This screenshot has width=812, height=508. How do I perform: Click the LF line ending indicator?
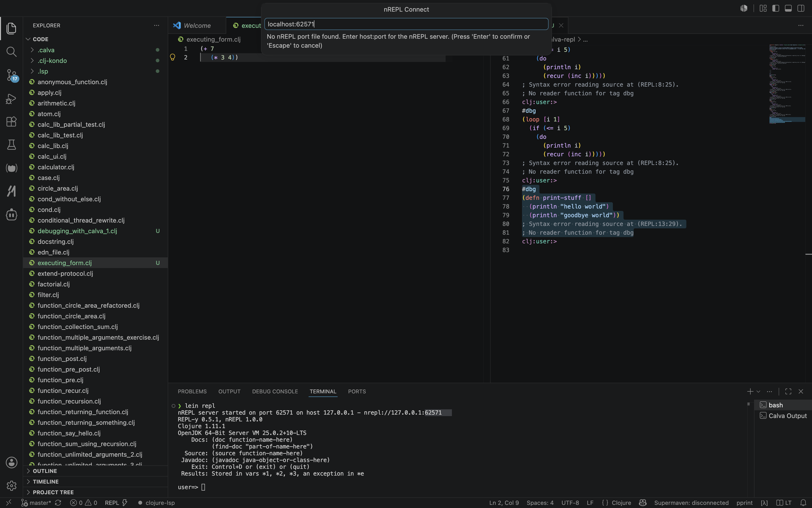point(590,503)
